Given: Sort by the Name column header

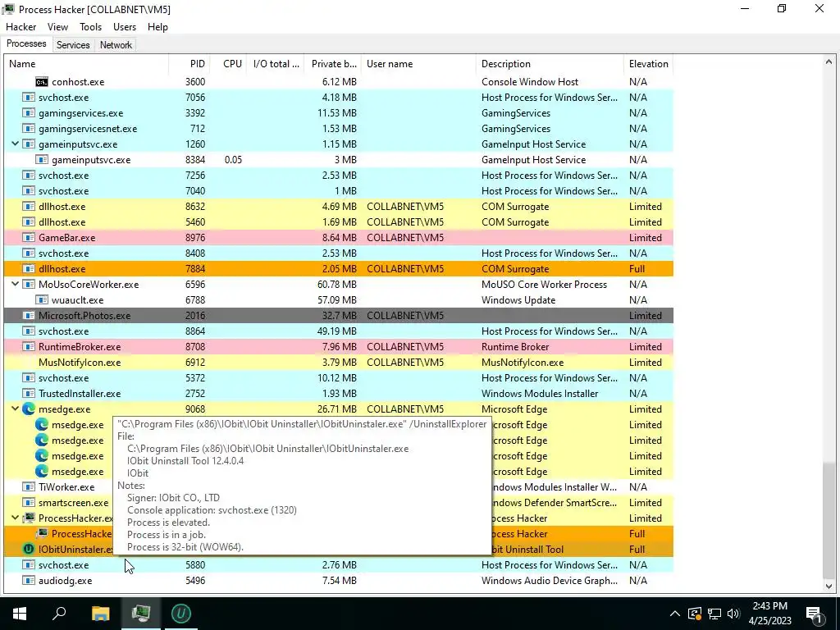Looking at the screenshot, I should pos(86,64).
